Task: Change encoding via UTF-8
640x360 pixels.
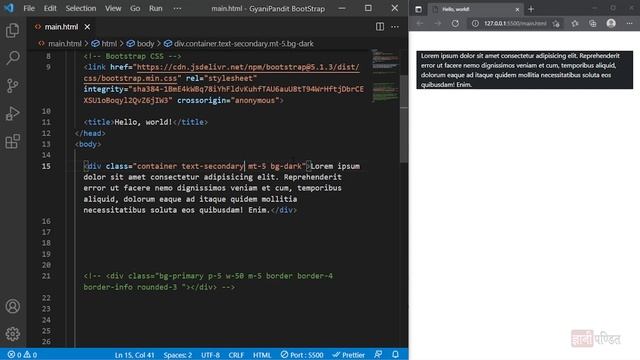Action: (210, 355)
